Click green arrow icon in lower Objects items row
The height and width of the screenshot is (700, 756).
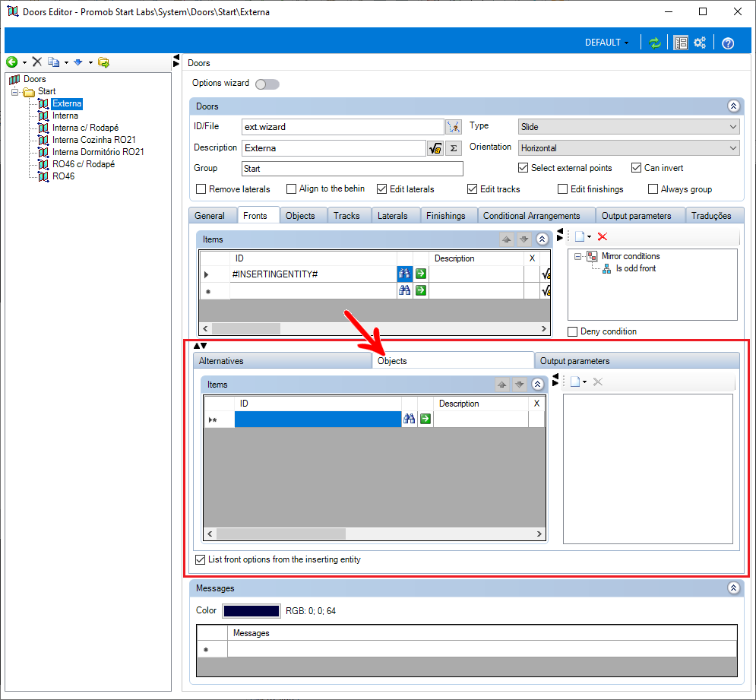[425, 419]
